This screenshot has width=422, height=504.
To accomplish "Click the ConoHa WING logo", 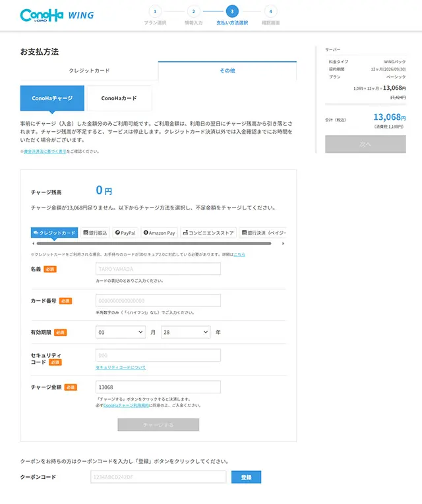I will click(57, 15).
